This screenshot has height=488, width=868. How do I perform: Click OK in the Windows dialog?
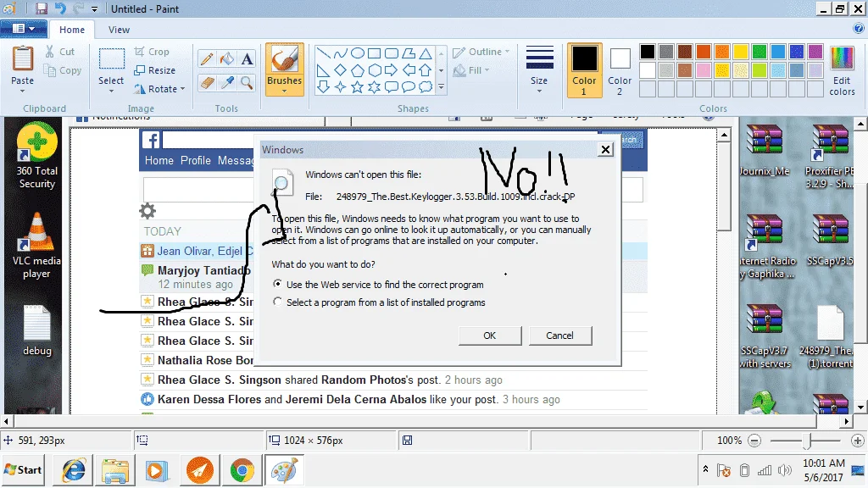[489, 335]
